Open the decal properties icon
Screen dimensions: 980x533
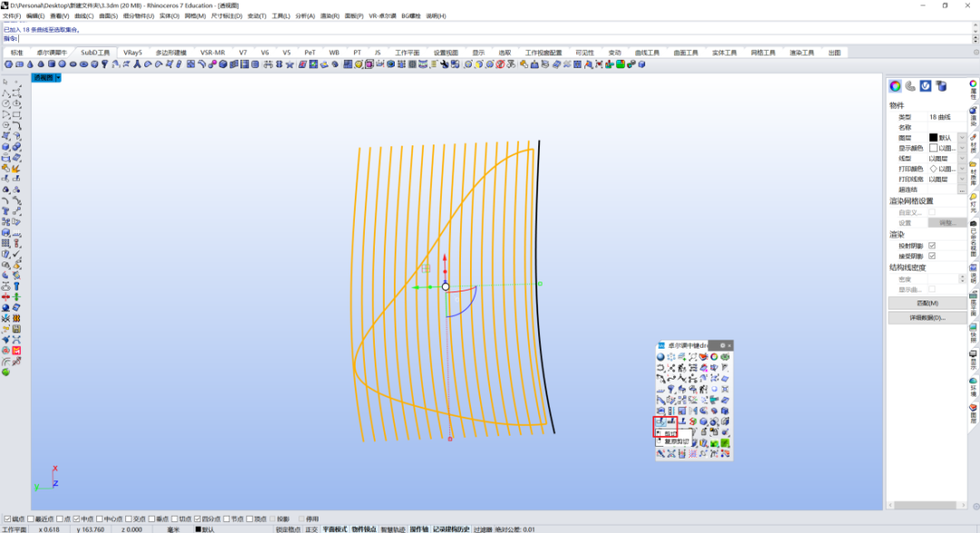(941, 86)
